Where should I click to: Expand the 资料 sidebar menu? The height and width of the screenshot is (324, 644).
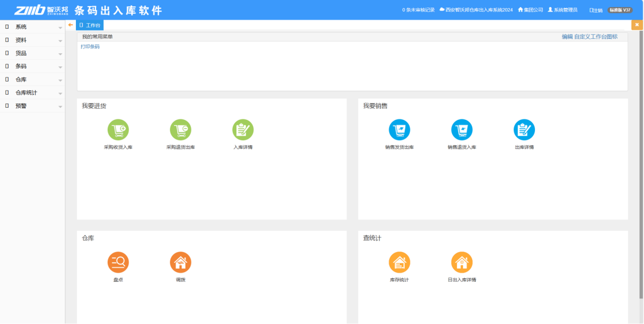(33, 40)
